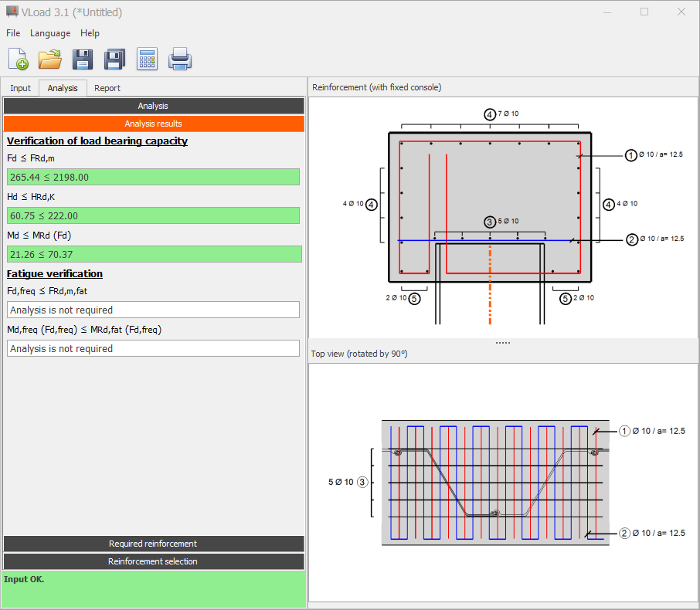Click the 'Input OK.' status message

(24, 579)
